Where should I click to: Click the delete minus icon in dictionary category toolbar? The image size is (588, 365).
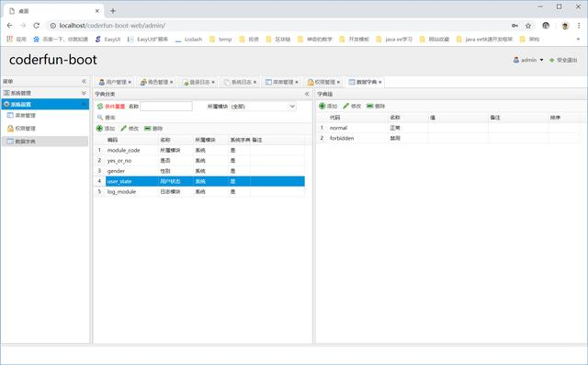pos(148,129)
